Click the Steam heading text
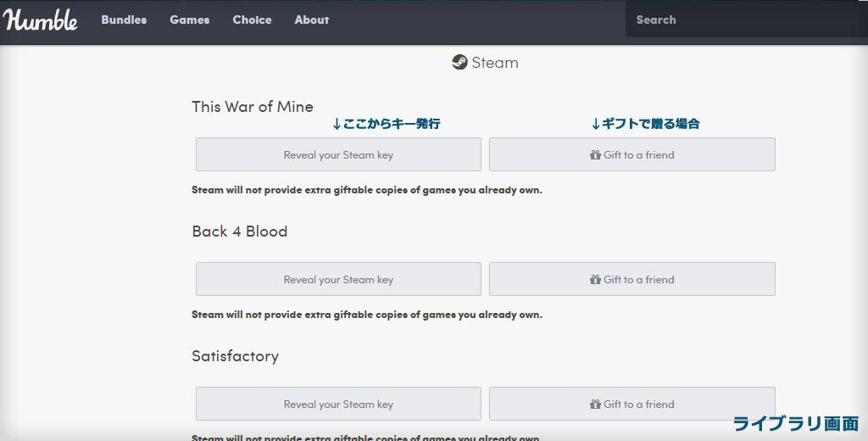Image resolution: width=868 pixels, height=441 pixels. click(x=495, y=63)
